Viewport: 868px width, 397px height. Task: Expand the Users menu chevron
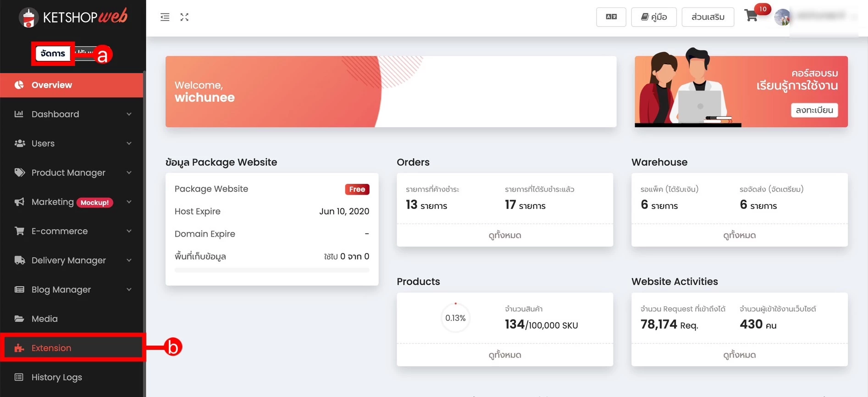pos(129,143)
